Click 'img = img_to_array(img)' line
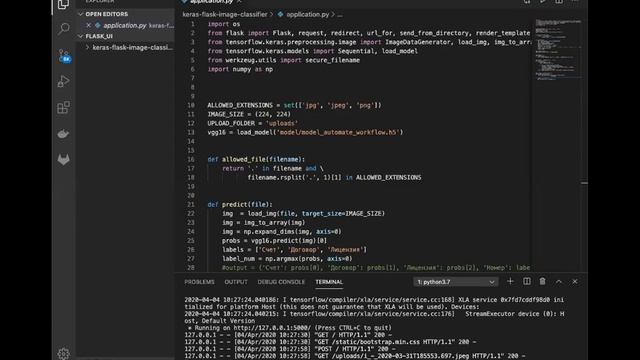Screen dimensions: 640x360 tap(264, 223)
